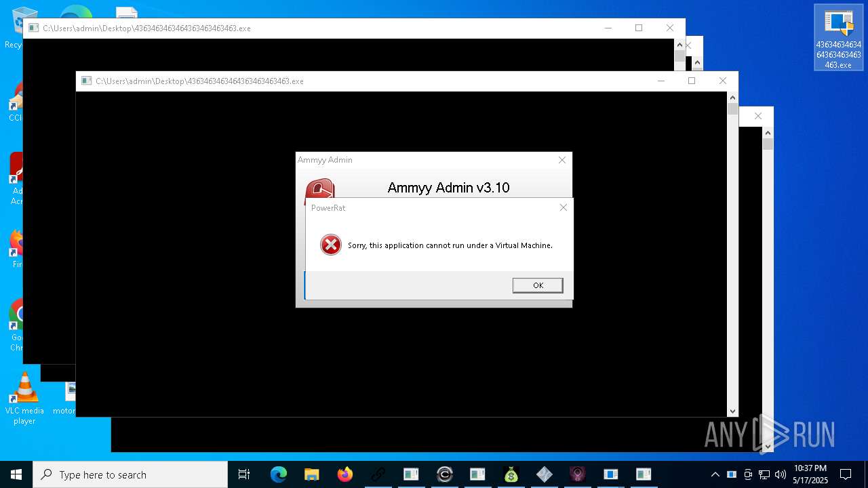Close the back console window
The height and width of the screenshot is (488, 868).
tap(670, 28)
